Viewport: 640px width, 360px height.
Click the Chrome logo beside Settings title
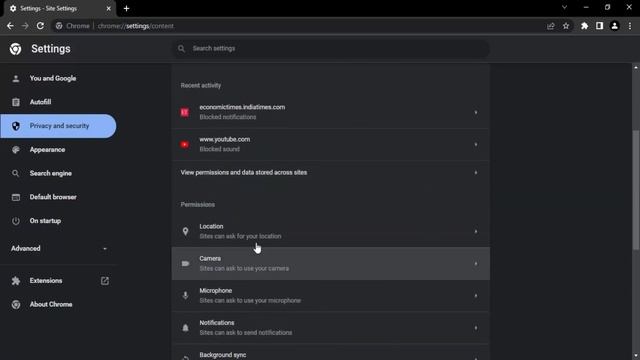point(16,49)
